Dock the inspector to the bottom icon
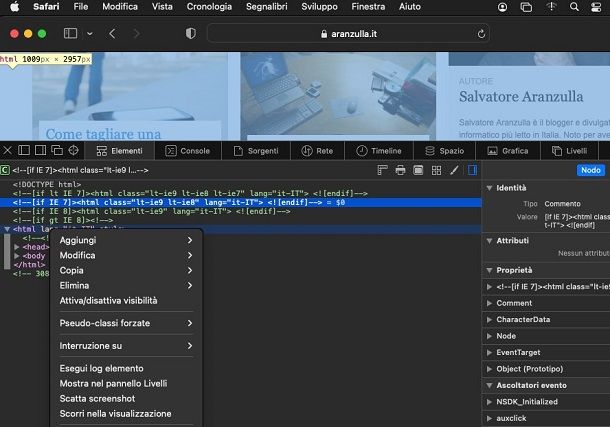Screen dimensions: 610x427 tap(24, 150)
